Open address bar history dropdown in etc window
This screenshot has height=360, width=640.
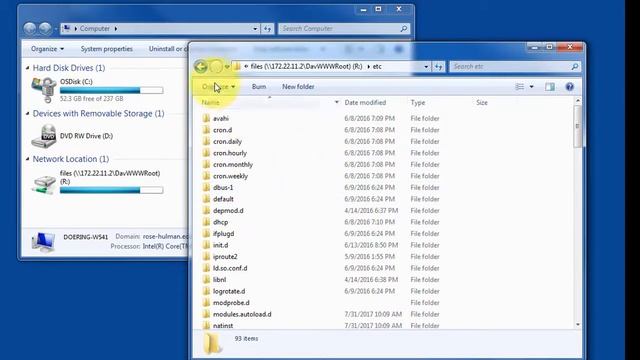426,67
